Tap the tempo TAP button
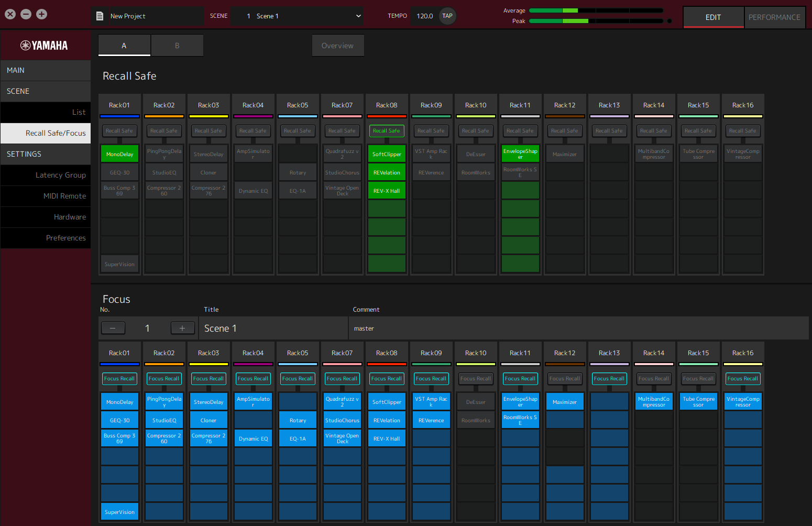Image resolution: width=812 pixels, height=526 pixels. point(447,16)
